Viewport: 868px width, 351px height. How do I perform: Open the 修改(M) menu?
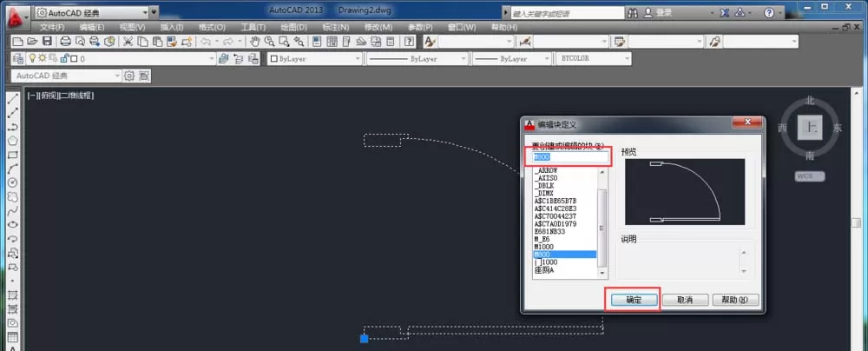378,27
